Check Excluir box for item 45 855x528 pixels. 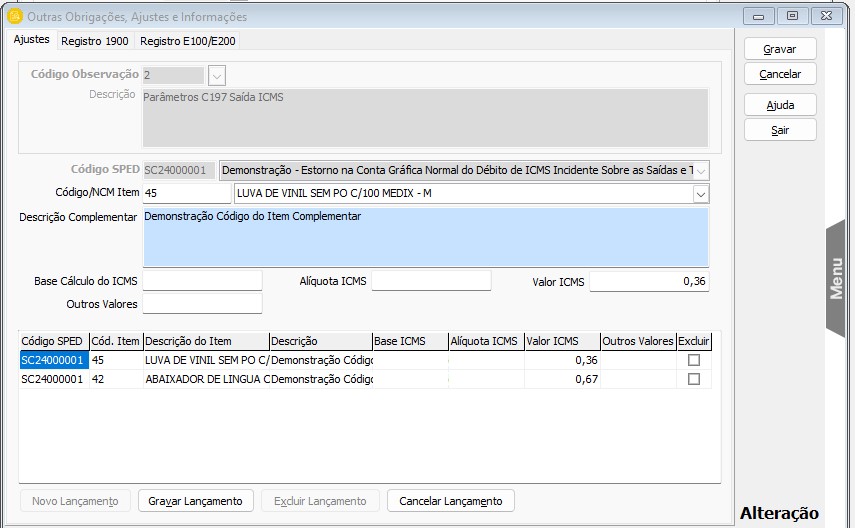click(x=694, y=360)
